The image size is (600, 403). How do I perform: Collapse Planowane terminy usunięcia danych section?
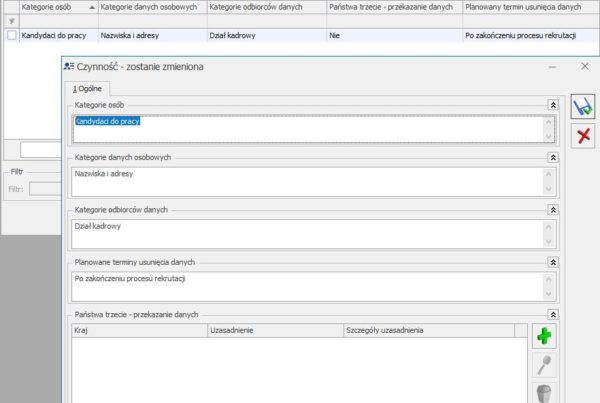click(x=550, y=262)
